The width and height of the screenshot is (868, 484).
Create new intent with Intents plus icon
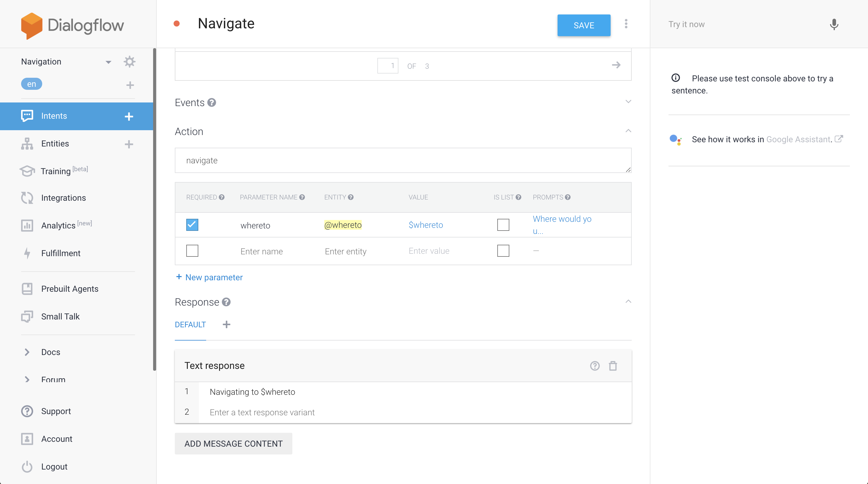click(x=129, y=116)
